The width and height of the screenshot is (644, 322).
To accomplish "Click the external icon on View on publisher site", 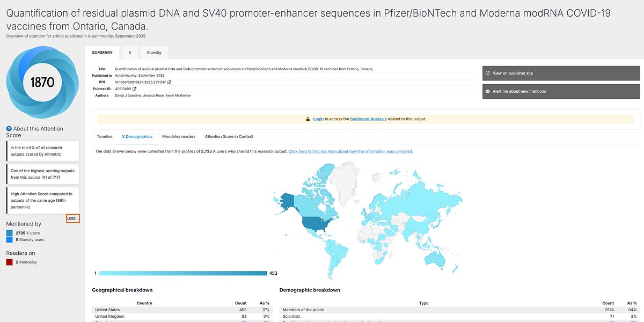I will click(487, 73).
